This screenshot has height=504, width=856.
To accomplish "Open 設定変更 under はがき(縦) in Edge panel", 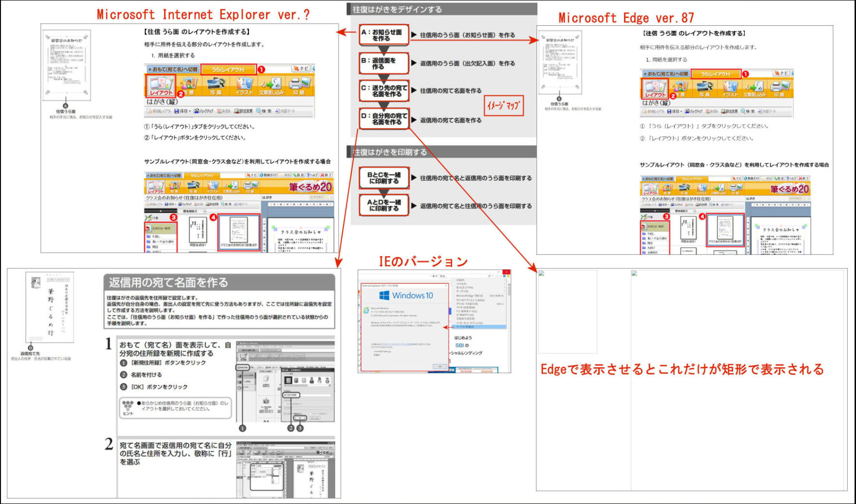I will point(730,112).
